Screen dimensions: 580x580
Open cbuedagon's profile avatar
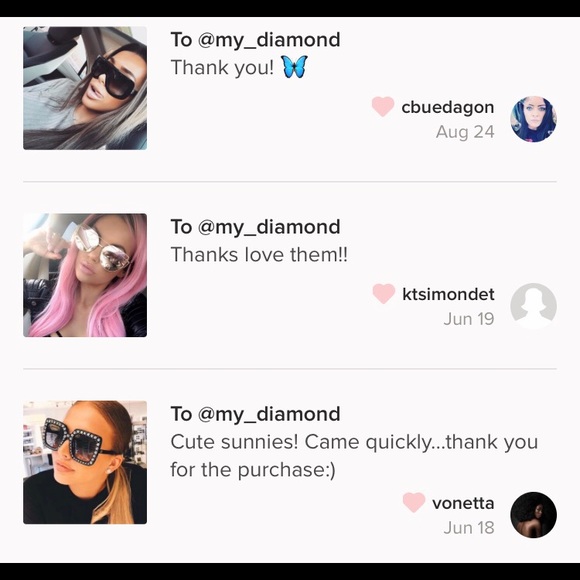(533, 119)
